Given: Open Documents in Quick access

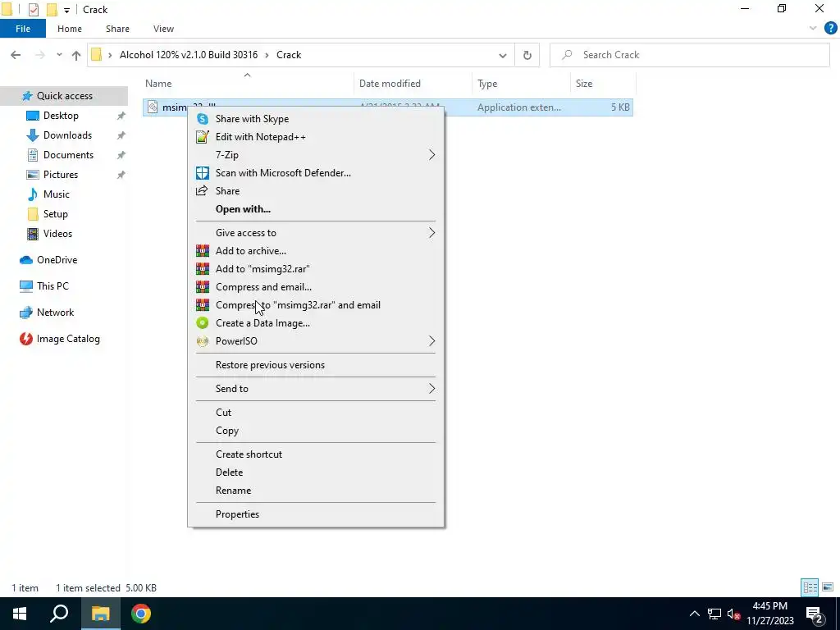Looking at the screenshot, I should pyautogui.click(x=68, y=155).
